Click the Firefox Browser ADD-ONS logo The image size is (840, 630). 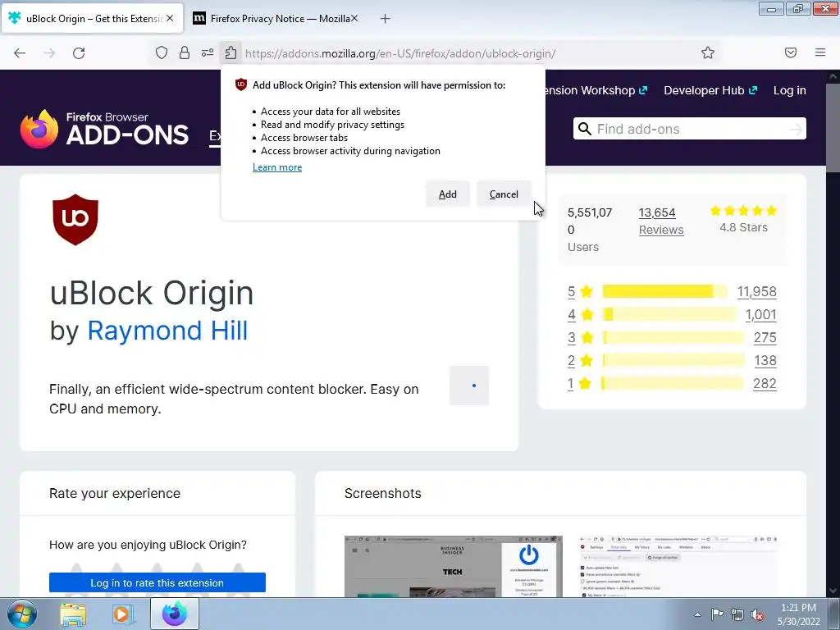(104, 129)
